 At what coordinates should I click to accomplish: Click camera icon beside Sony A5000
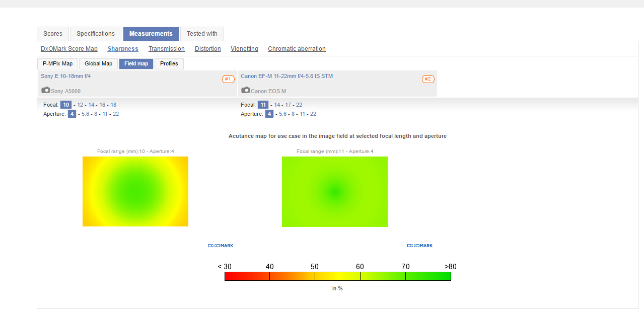pyautogui.click(x=46, y=90)
